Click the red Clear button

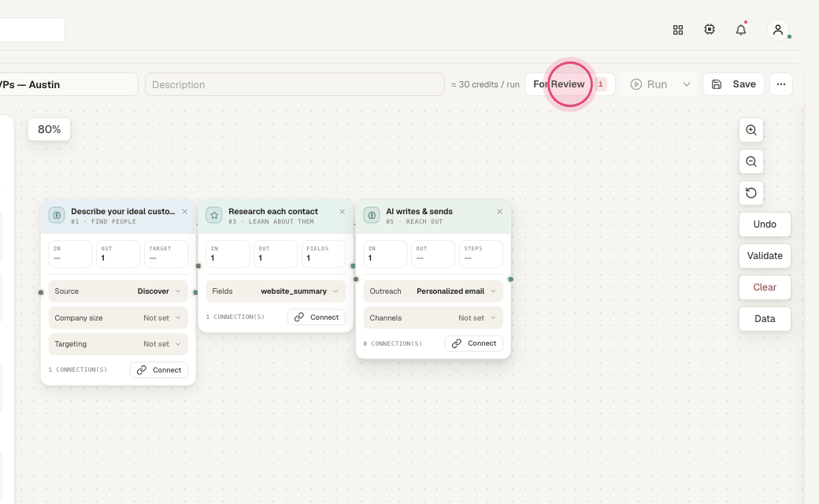[x=765, y=287]
